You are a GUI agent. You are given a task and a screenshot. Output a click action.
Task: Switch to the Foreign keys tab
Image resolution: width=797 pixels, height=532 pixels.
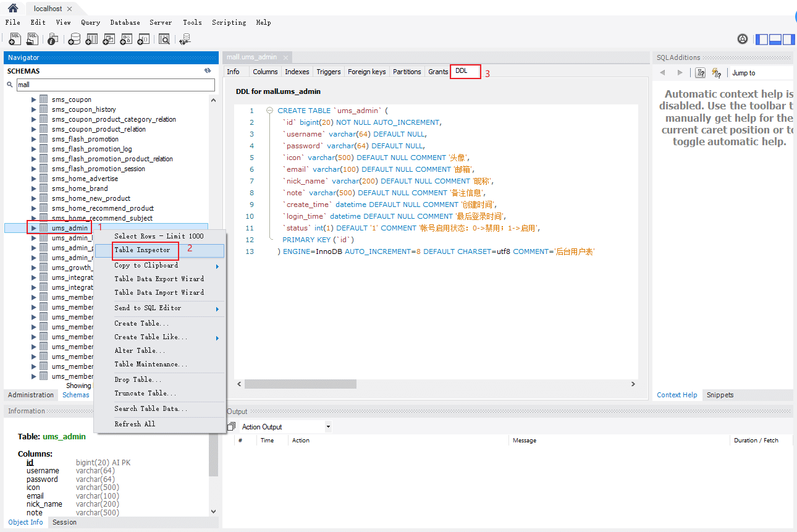tap(366, 72)
